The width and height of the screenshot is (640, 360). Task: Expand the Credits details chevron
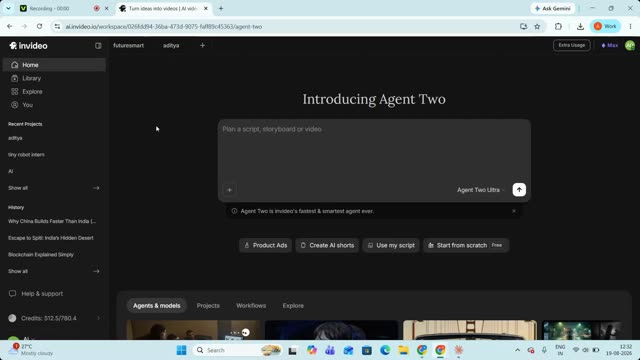click(98, 318)
